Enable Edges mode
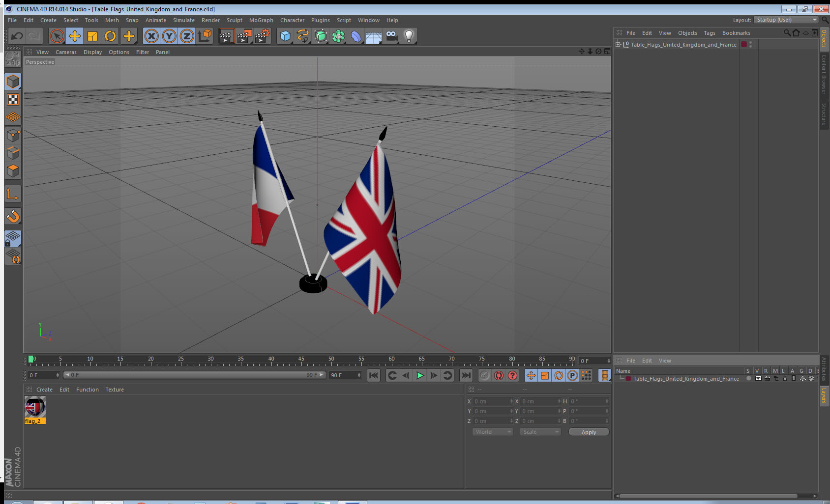 point(13,153)
